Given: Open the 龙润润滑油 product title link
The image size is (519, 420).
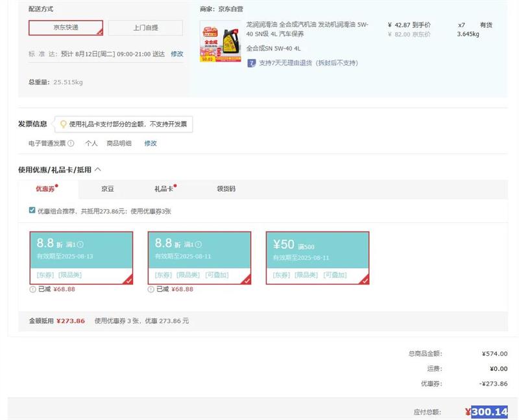Looking at the screenshot, I should point(307,29).
